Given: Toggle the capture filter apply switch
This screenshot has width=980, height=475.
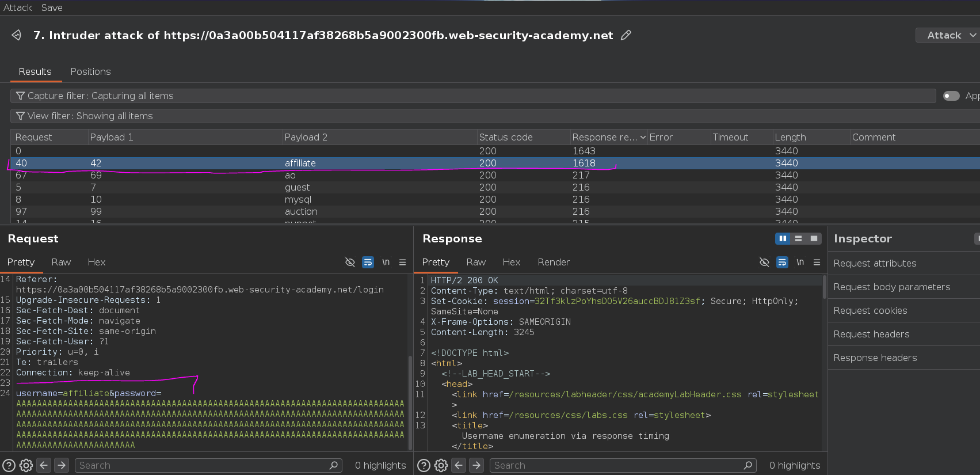Looking at the screenshot, I should (951, 96).
